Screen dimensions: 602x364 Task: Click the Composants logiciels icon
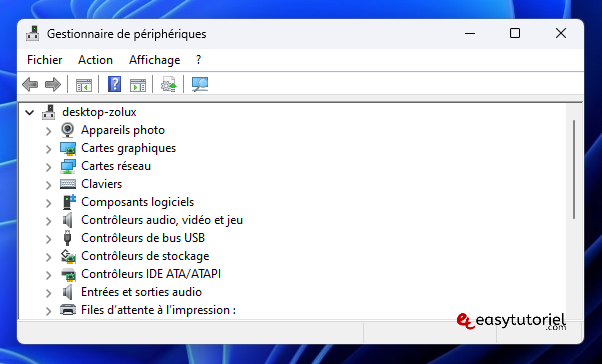pyautogui.click(x=69, y=202)
